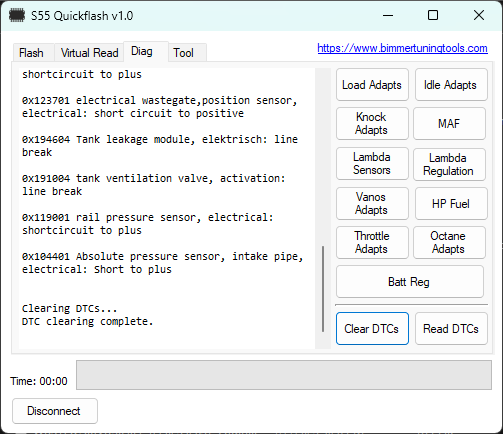
Task: Click the log panel scrollbar thumb
Action: 323,289
